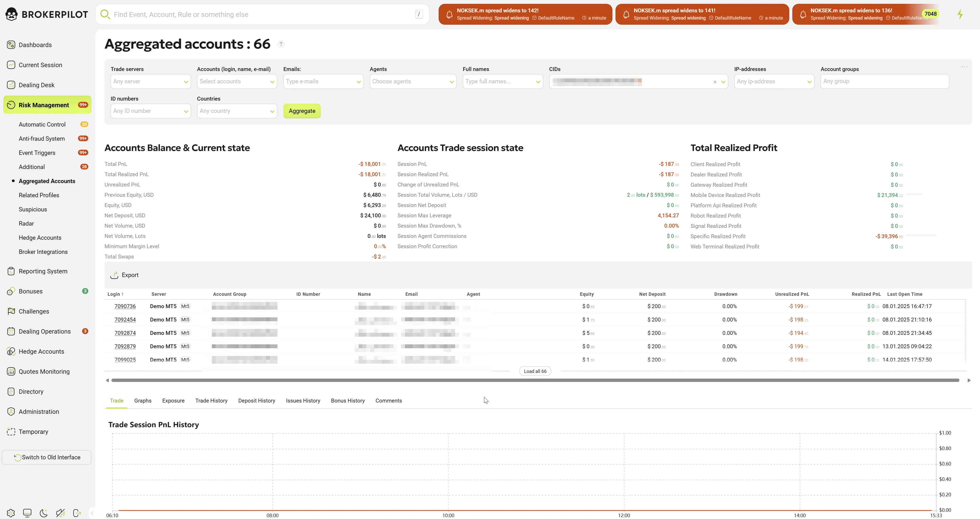
Task: Open the Suspicious submenu item
Action: (33, 210)
